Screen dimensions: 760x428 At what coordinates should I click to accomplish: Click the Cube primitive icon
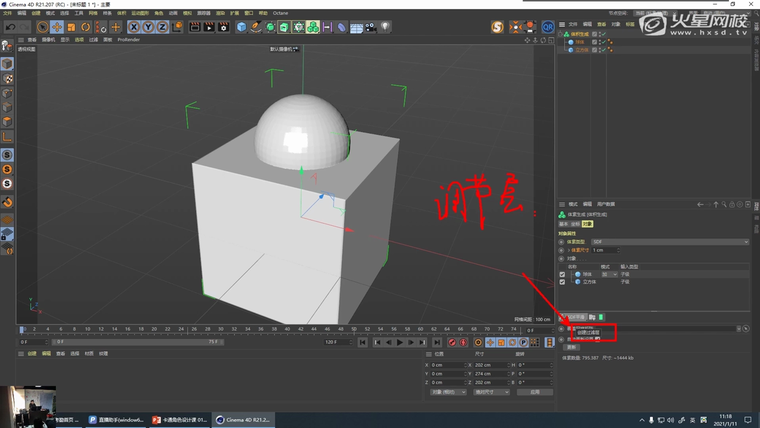tap(242, 27)
